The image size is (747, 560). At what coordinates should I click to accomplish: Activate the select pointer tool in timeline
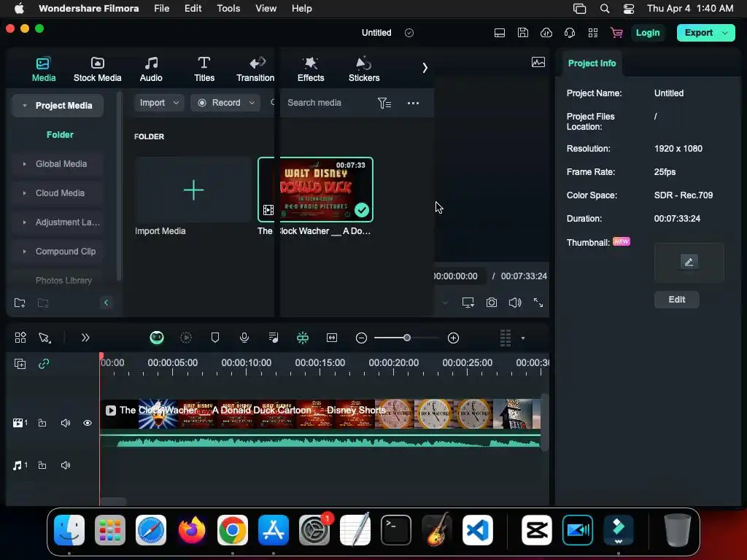pyautogui.click(x=44, y=338)
